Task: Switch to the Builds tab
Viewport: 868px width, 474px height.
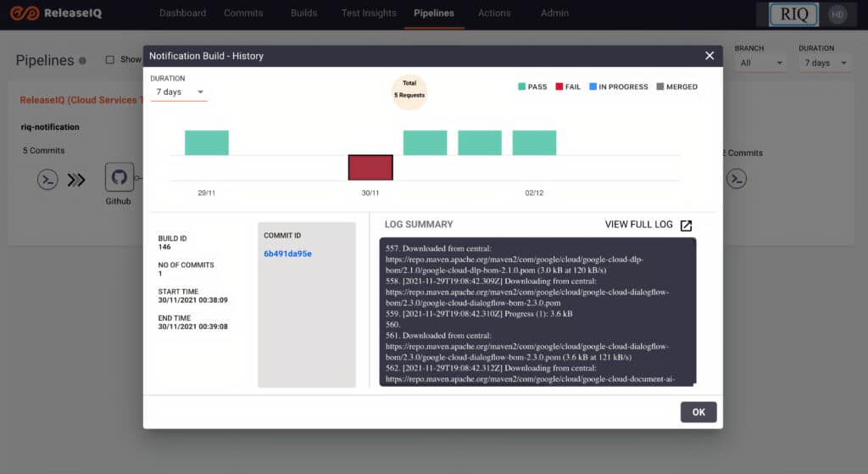Action: [x=304, y=13]
